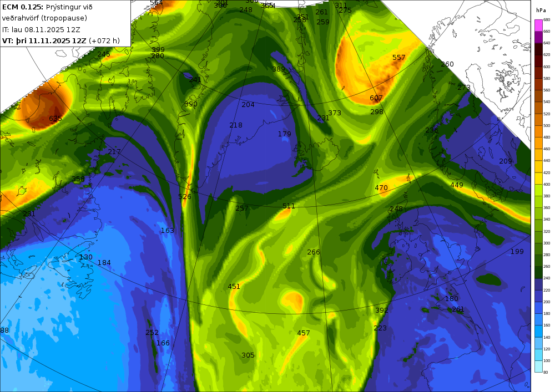Pick the purple swatch between 660 and 640
This screenshot has width=555, height=392.
click(x=538, y=37)
